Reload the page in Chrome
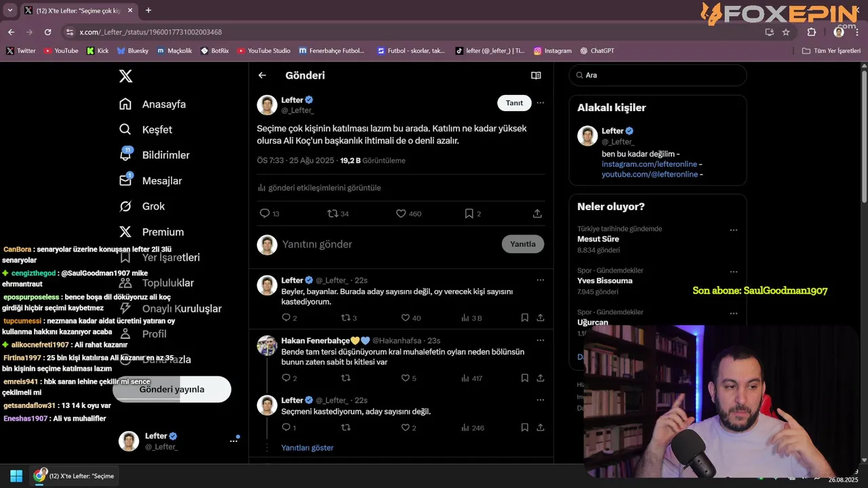This screenshot has height=488, width=868. tap(47, 32)
